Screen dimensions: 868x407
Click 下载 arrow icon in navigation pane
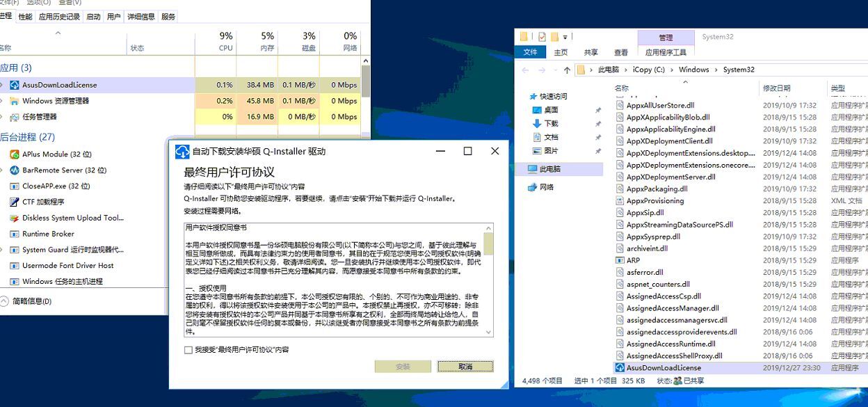pyautogui.click(x=537, y=124)
